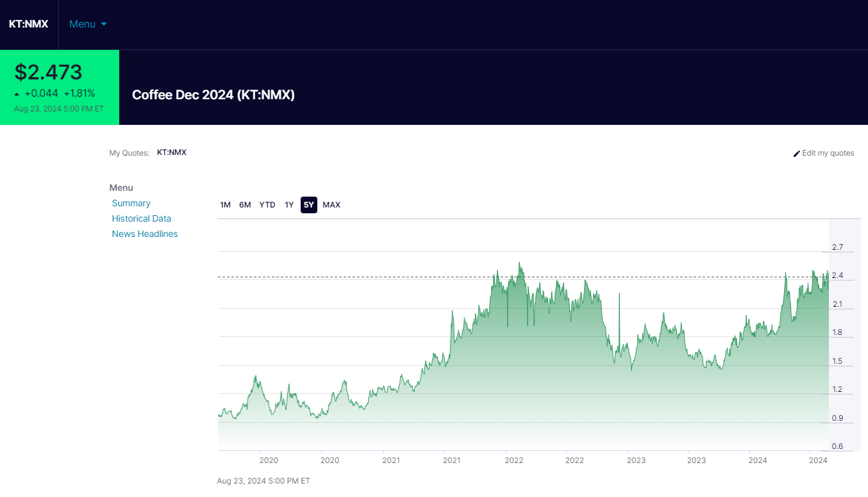The image size is (868, 497).
Task: Open the Summary page from the side menu
Action: (x=131, y=203)
